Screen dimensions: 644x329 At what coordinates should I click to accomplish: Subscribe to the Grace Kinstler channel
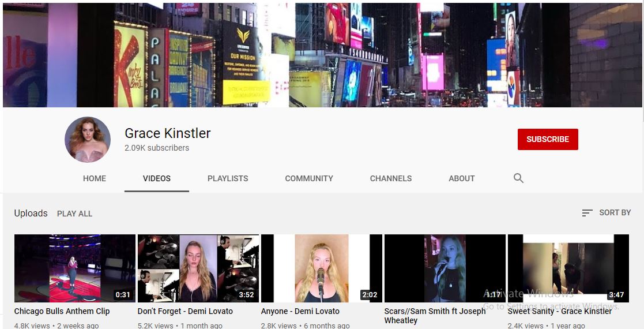point(548,140)
